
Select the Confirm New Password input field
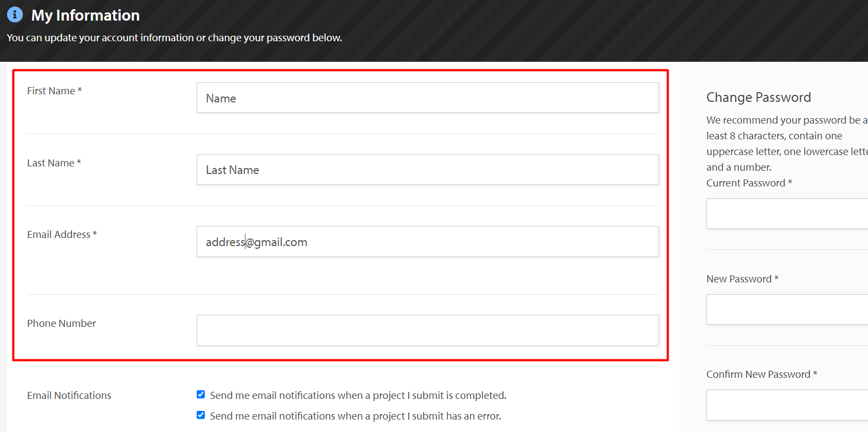(787, 405)
